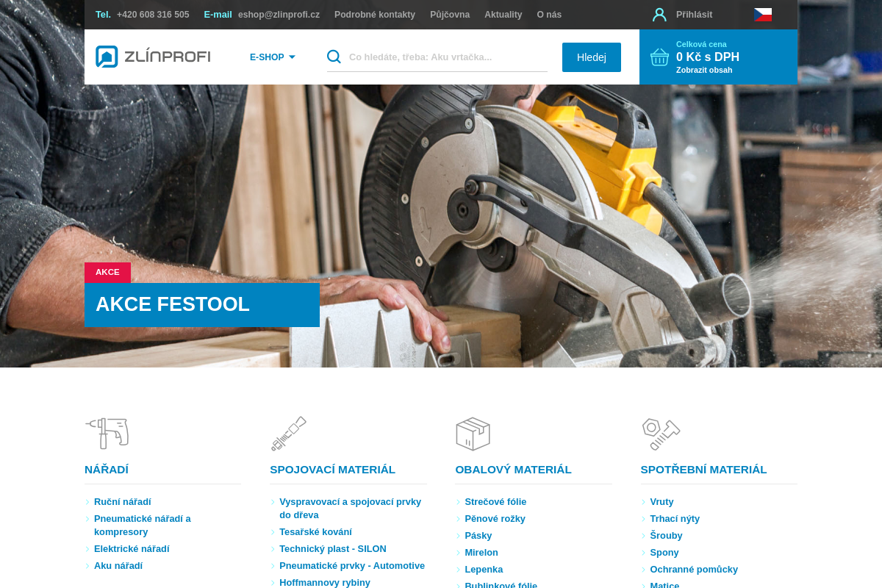Select the Czech flag language icon
882x588 pixels.
pos(762,15)
